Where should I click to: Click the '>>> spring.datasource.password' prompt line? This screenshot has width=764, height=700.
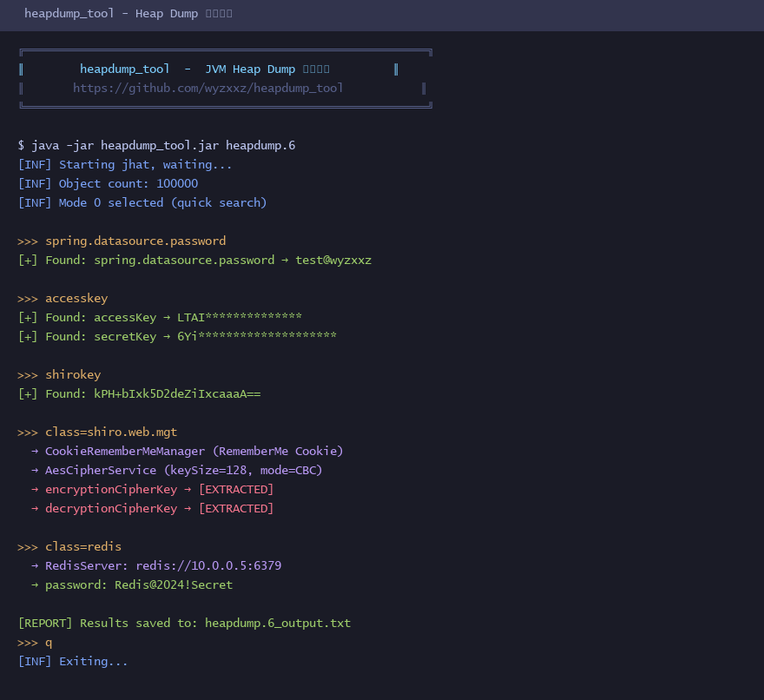(x=122, y=241)
